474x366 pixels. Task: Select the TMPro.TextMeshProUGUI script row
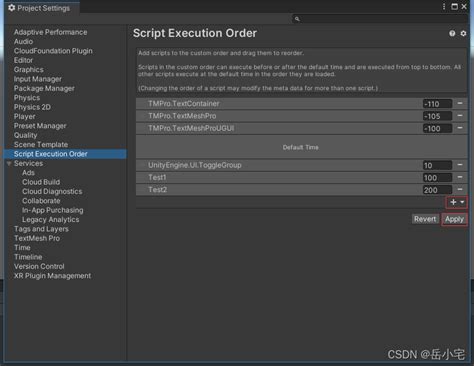[302, 128]
